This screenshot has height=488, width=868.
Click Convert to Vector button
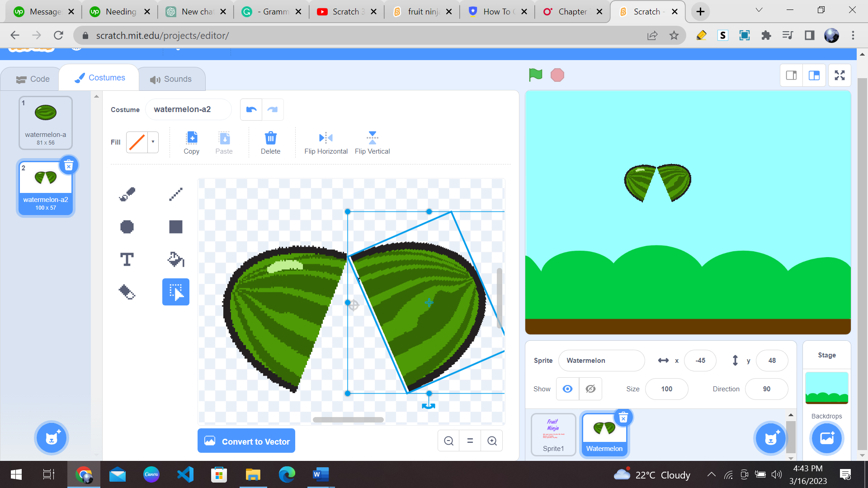coord(246,441)
